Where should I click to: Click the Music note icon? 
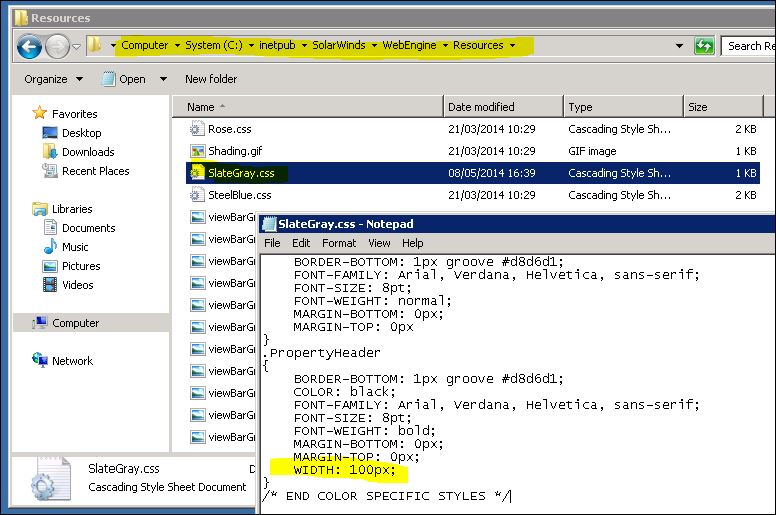(50, 246)
